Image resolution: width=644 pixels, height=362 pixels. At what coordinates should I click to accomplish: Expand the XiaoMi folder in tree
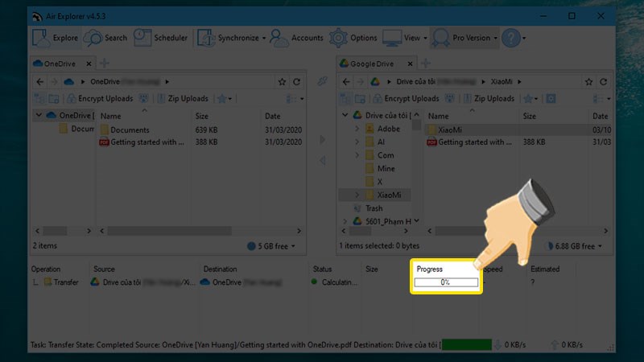(x=357, y=195)
